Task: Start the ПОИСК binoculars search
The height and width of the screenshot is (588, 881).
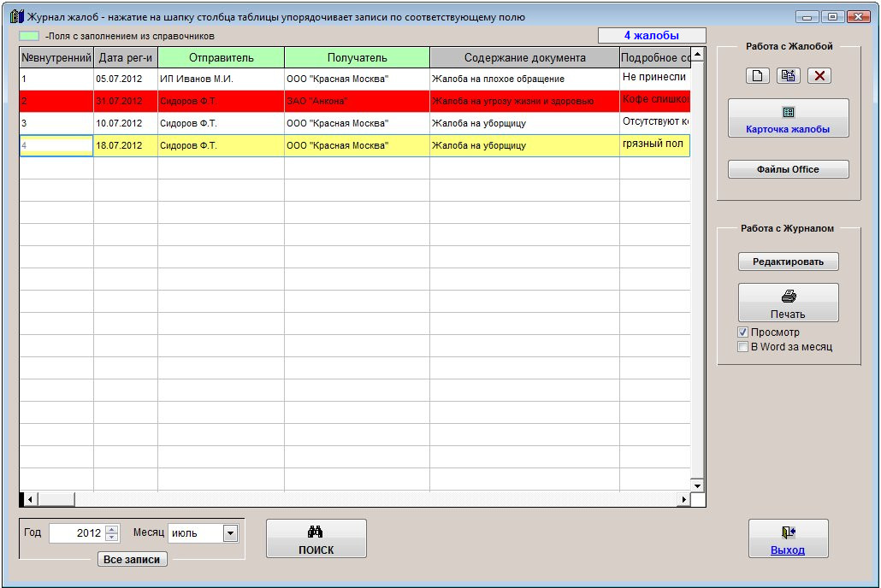Action: [316, 538]
